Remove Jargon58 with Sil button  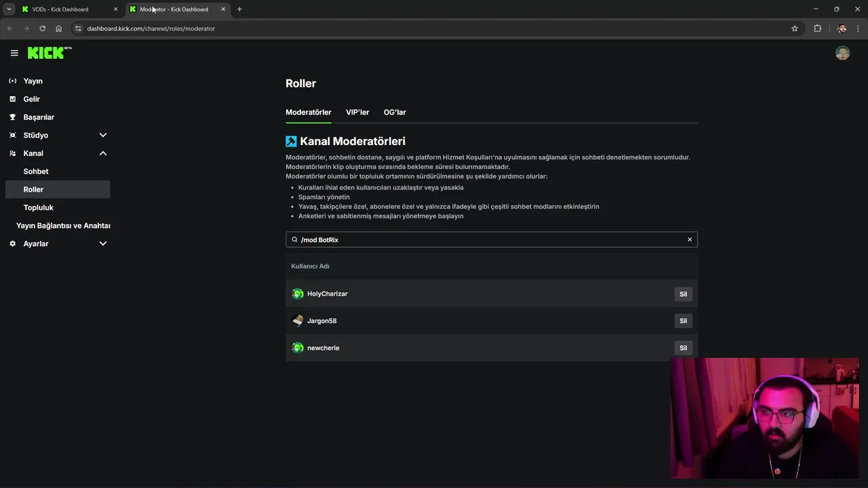tap(683, 321)
